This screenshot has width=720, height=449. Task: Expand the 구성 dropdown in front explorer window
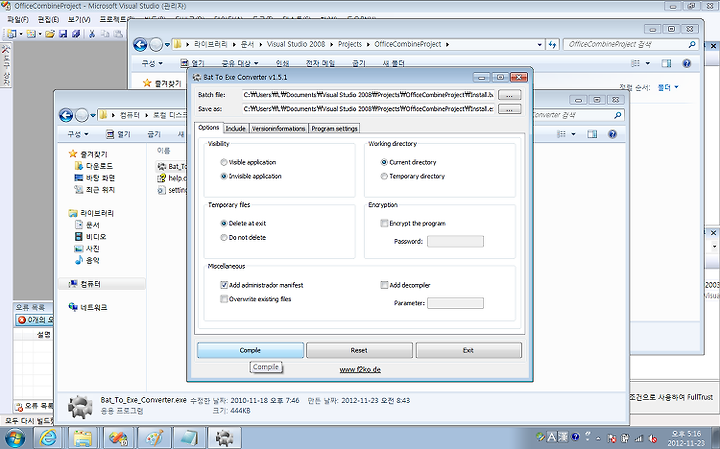click(78, 134)
